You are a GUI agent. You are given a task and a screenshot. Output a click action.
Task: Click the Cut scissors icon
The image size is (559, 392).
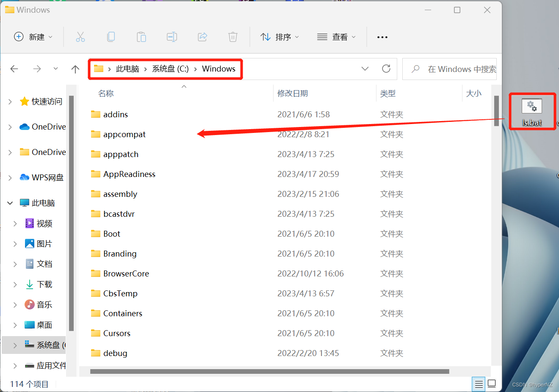[80, 37]
